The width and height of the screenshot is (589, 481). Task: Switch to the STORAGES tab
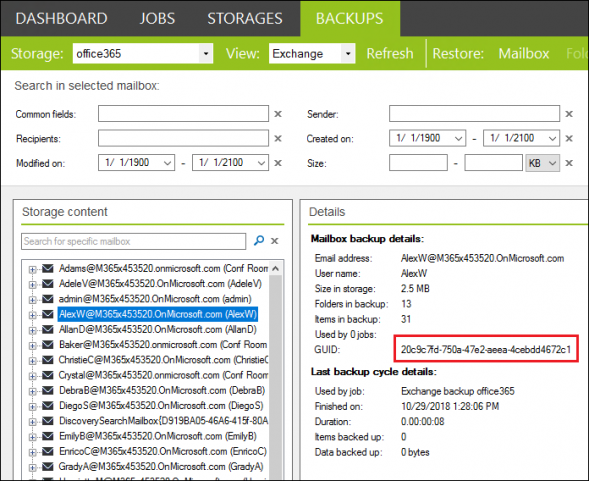(x=245, y=18)
